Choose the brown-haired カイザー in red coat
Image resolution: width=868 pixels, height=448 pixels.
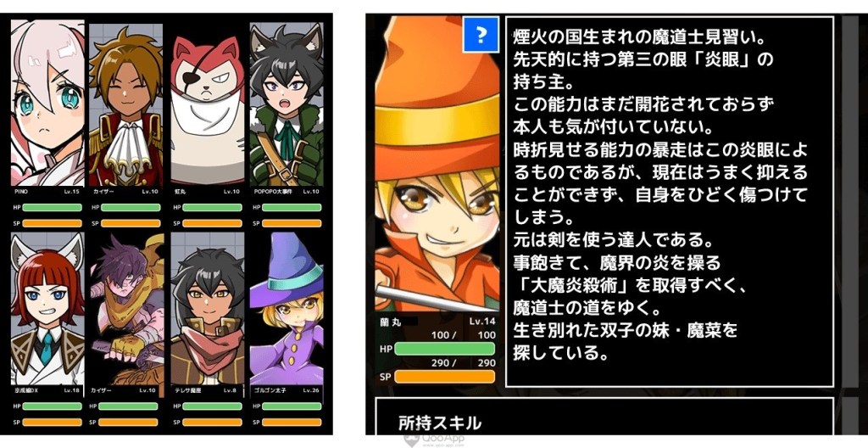click(126, 105)
